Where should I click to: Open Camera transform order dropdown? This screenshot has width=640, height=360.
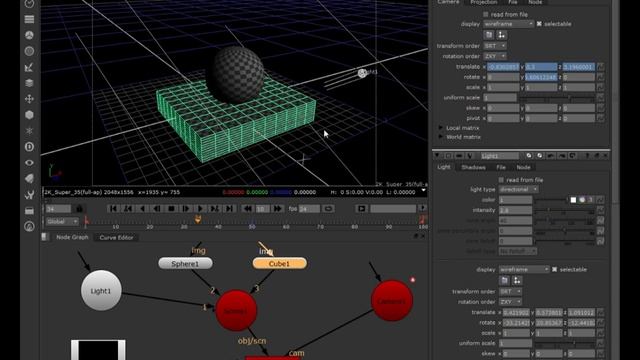click(495, 46)
